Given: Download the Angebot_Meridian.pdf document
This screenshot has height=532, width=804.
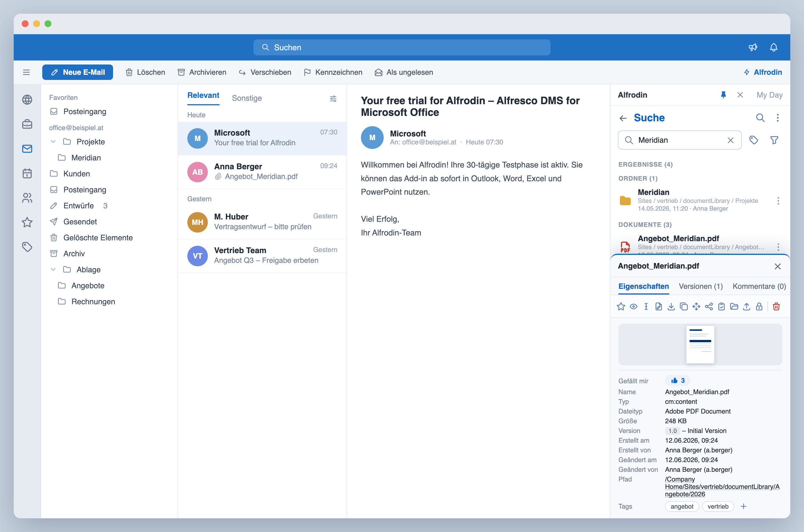Looking at the screenshot, I should 671,307.
